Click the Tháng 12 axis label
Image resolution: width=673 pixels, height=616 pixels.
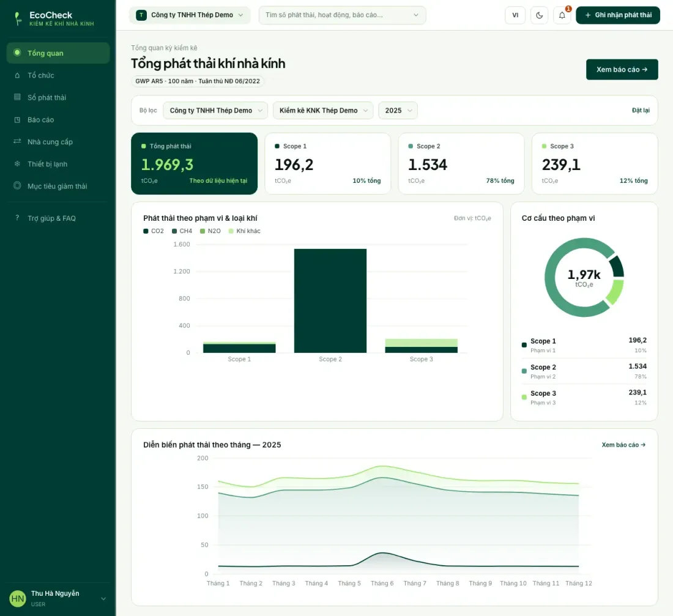[x=579, y=583]
